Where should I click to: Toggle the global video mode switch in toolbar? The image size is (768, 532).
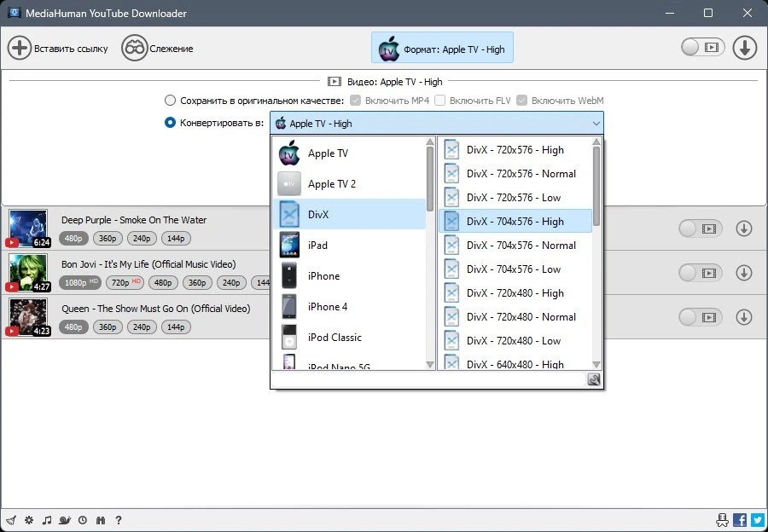(702, 48)
